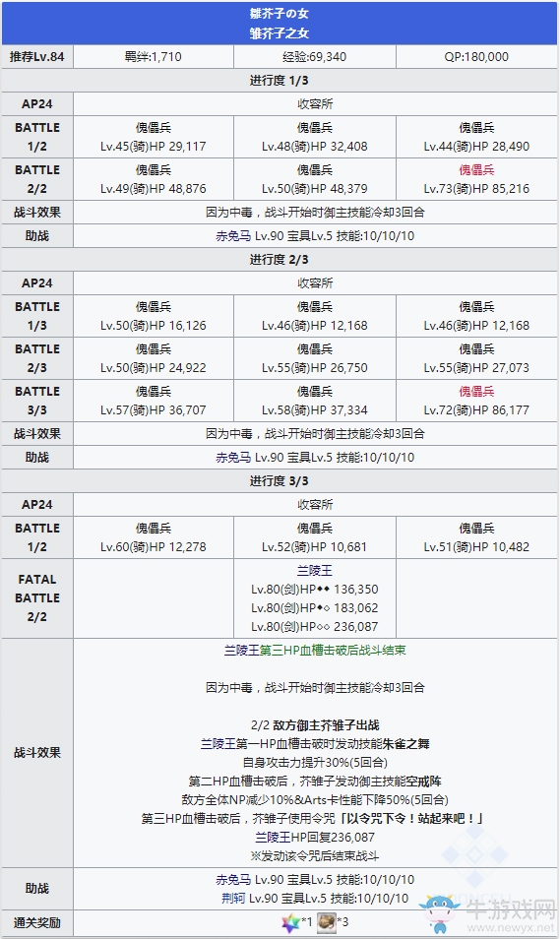Click the 自身攻击力提升30%(5回合) line
This screenshot has height=939, width=560.
click(x=314, y=763)
